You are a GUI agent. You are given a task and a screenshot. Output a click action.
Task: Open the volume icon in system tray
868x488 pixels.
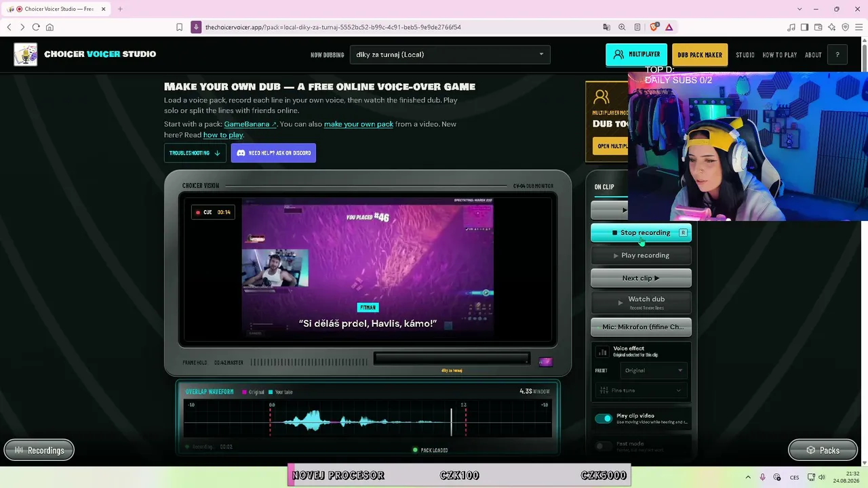tap(822, 477)
